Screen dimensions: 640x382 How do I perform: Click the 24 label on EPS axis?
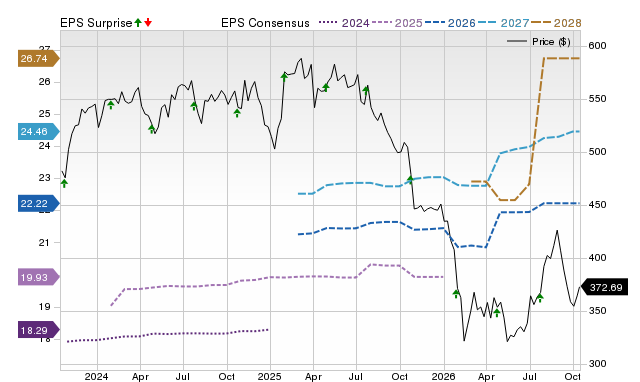tap(44, 146)
